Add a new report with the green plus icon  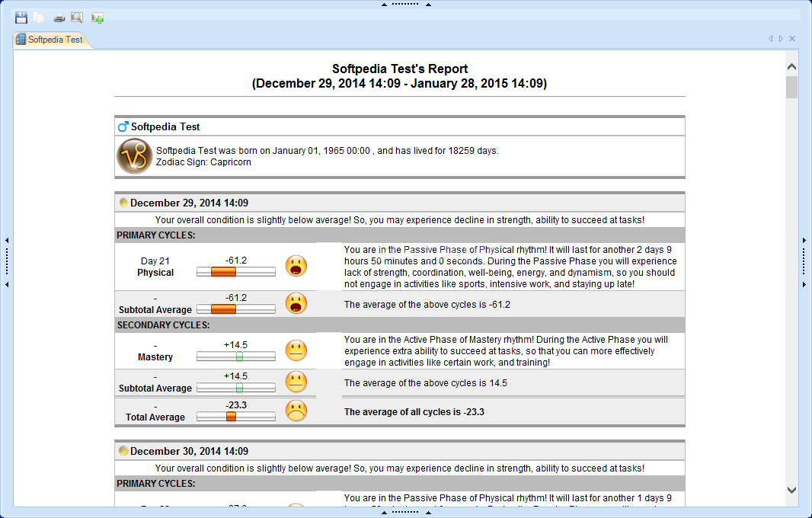click(98, 18)
